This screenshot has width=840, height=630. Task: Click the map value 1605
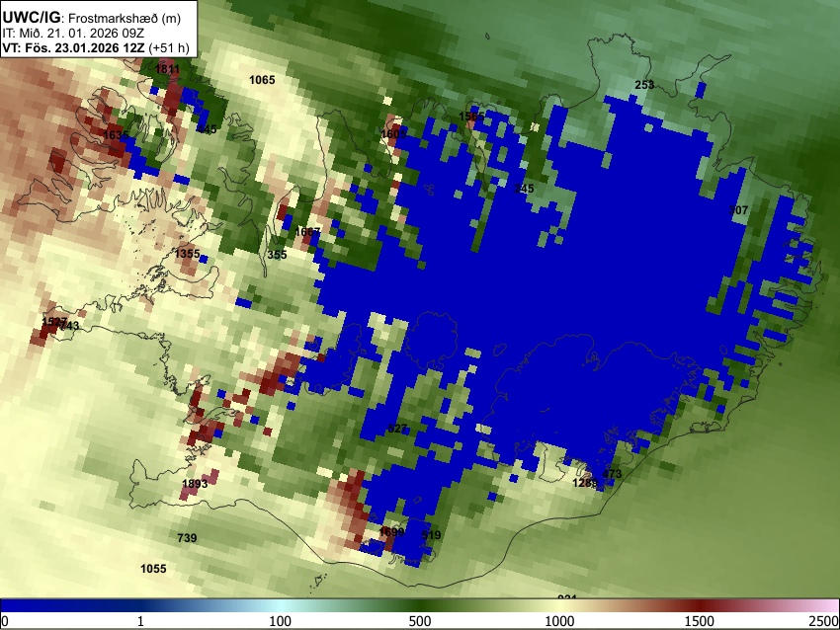click(393, 134)
